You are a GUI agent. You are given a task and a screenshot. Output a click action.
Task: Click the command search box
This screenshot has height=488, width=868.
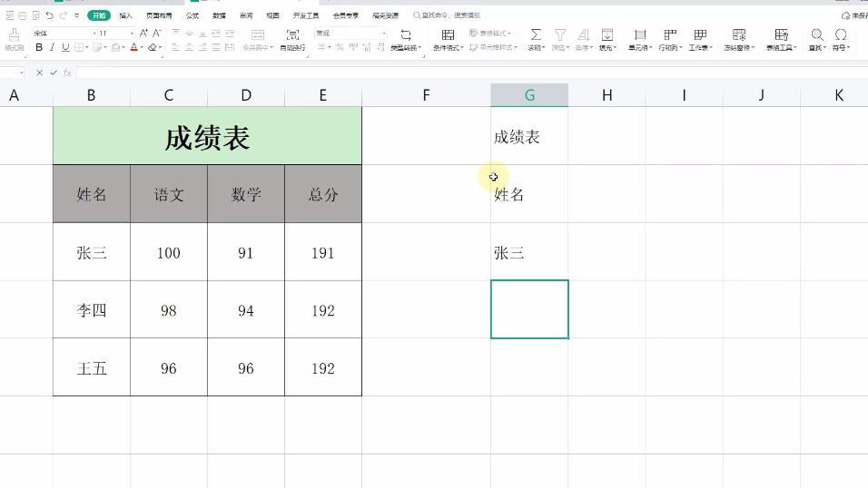tap(447, 15)
